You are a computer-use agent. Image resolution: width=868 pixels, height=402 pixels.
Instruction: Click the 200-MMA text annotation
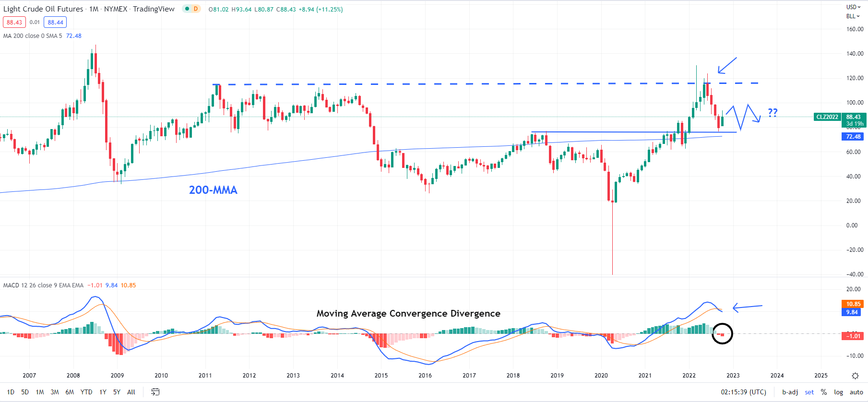tap(213, 190)
